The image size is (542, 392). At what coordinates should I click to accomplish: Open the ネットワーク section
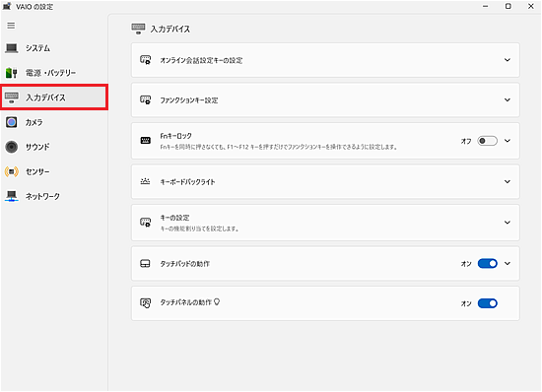pyautogui.click(x=54, y=196)
